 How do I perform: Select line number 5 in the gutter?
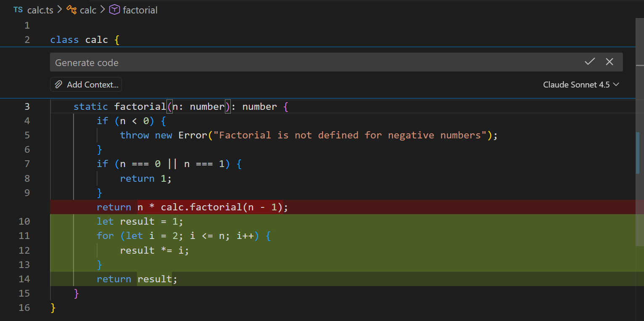pyautogui.click(x=27, y=135)
